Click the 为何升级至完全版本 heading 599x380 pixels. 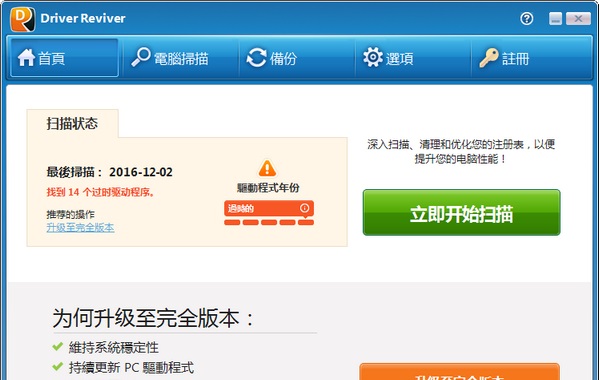point(153,318)
